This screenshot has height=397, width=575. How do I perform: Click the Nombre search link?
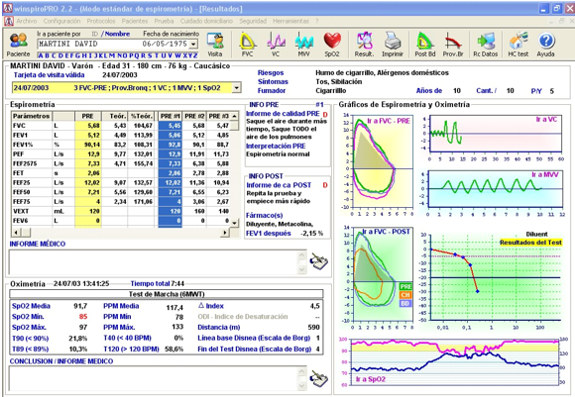117,34
